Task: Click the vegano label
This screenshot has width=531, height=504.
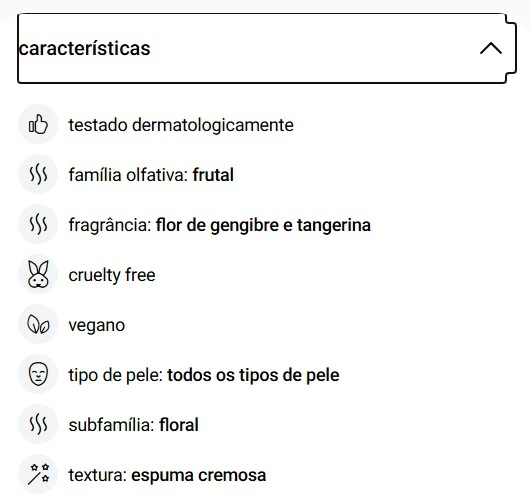Action: (97, 326)
